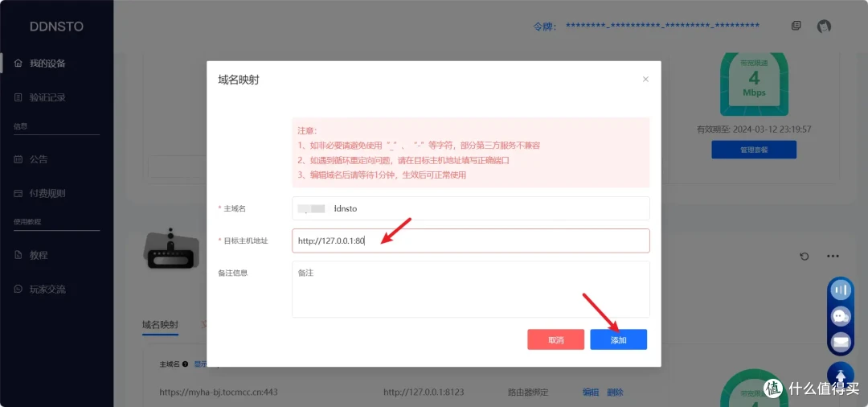
Task: Open 我的设备 in the sidebar
Action: pyautogui.click(x=47, y=63)
